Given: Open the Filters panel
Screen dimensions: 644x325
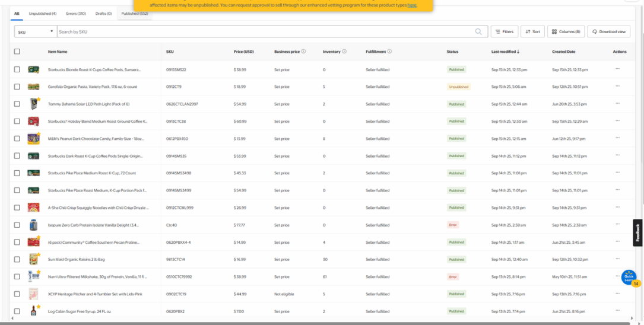Looking at the screenshot, I should tap(504, 31).
